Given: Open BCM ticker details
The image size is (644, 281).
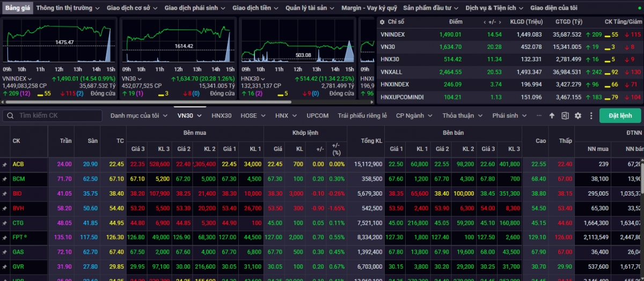Looking at the screenshot, I should pyautogui.click(x=19, y=179).
